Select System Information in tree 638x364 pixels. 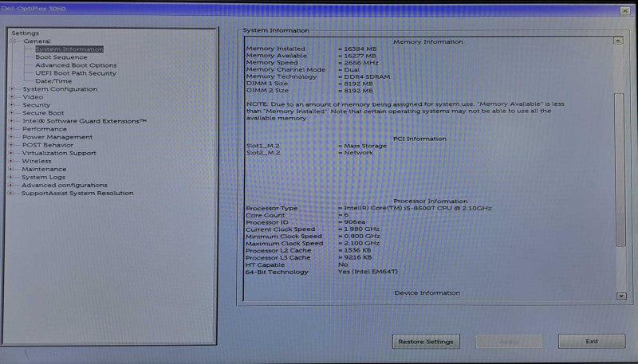(x=69, y=49)
